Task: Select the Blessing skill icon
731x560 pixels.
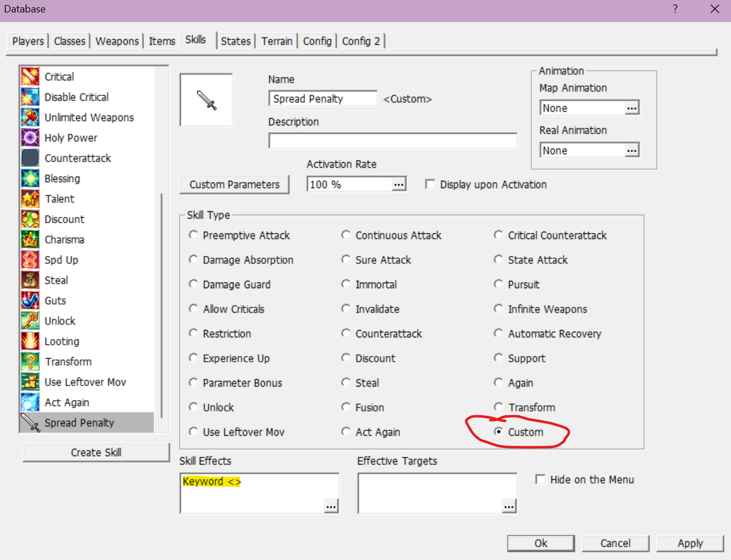Action: pos(30,179)
